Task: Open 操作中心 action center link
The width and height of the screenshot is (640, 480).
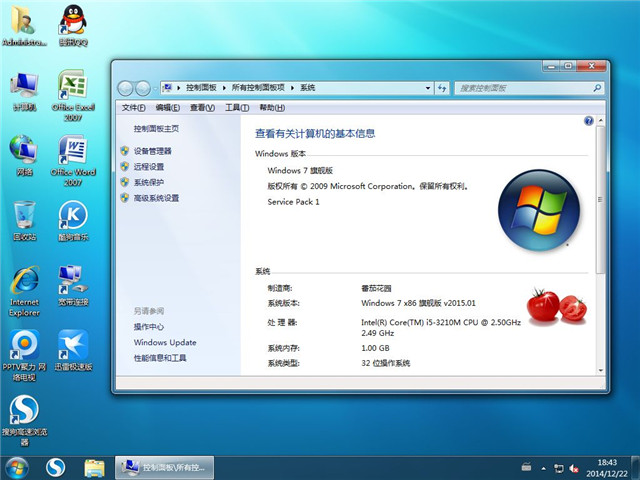Action: tap(149, 327)
